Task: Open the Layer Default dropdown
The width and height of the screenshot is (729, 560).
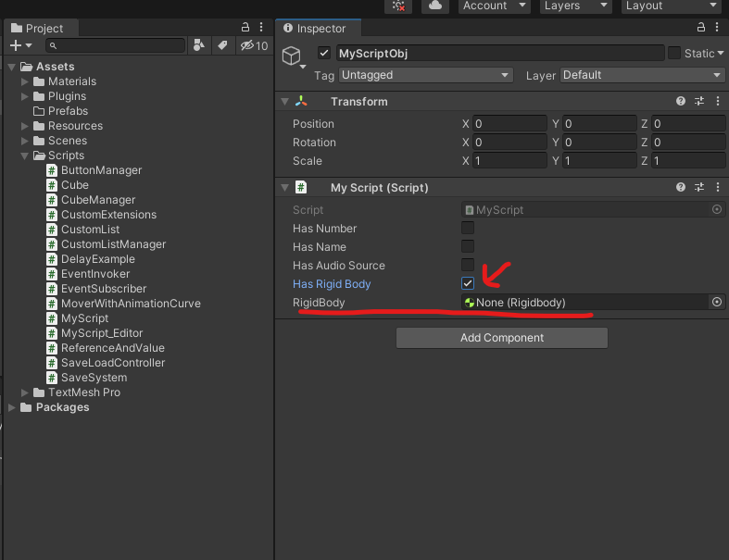Action: pos(642,75)
